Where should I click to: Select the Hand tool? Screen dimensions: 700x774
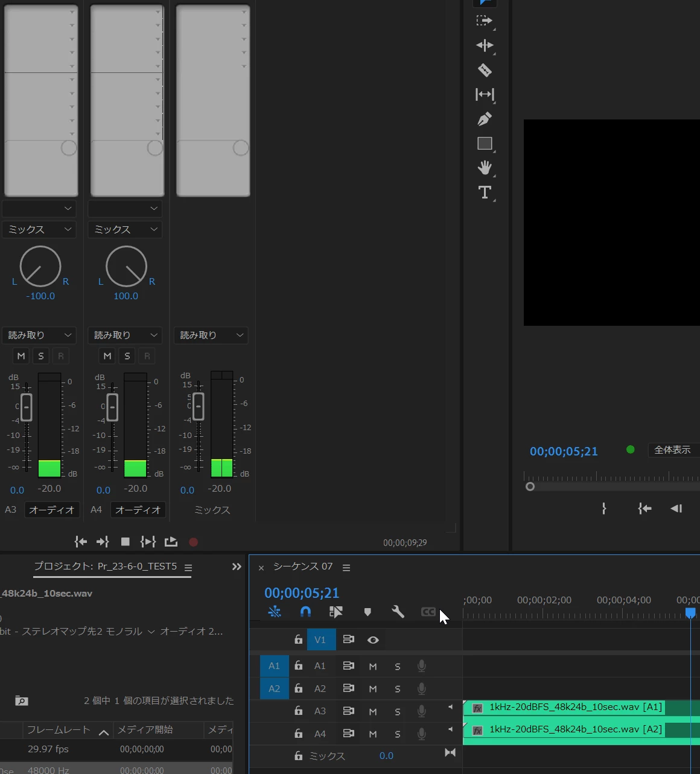[x=485, y=168]
